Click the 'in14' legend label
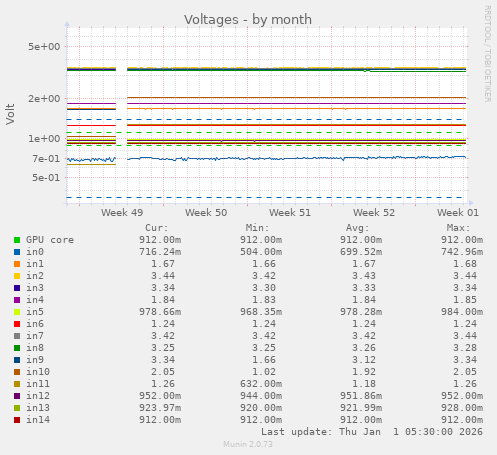The image size is (497, 455). pos(38,420)
